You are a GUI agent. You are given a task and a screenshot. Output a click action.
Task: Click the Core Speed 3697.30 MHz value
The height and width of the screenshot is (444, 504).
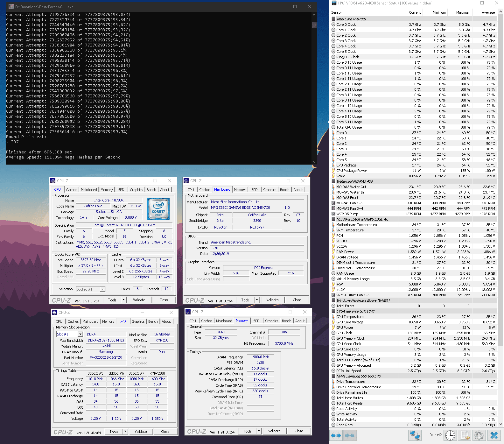click(91, 260)
